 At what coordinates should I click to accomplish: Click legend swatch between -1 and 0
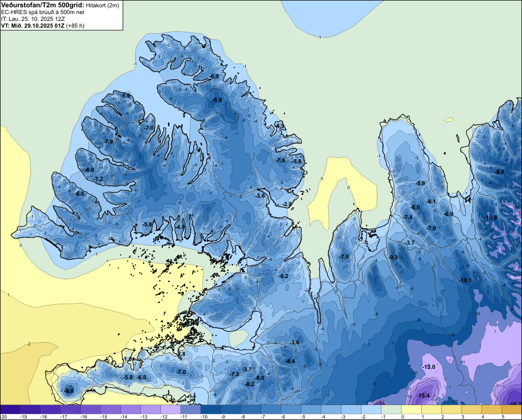(391, 409)
